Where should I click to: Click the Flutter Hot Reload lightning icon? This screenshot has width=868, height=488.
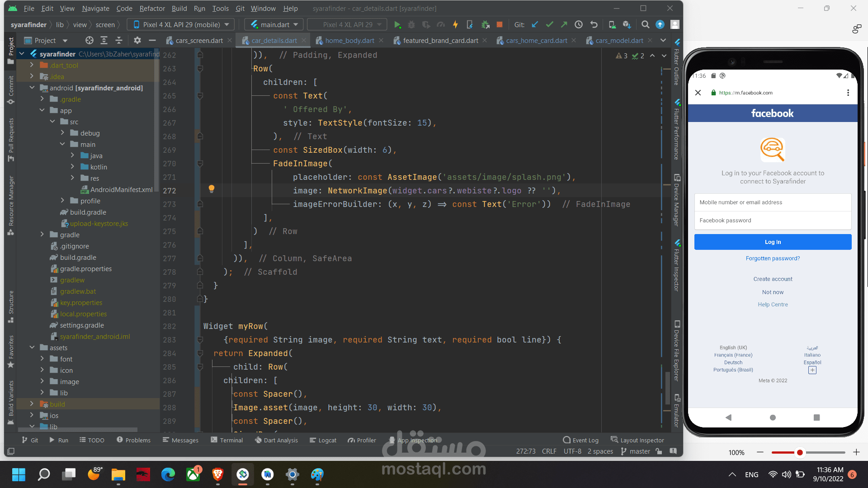click(x=455, y=25)
